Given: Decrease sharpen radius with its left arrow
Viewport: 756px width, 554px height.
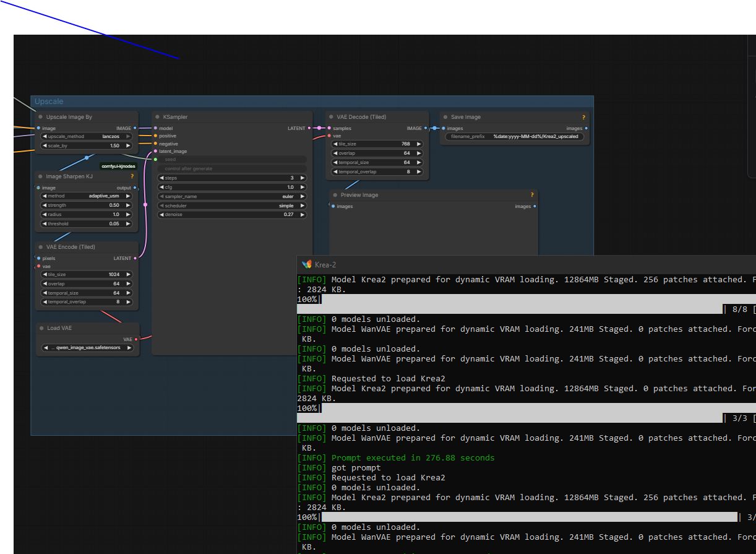Looking at the screenshot, I should tap(45, 214).
